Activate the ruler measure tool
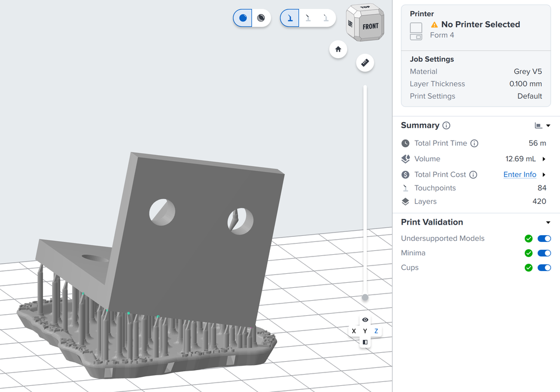The width and height of the screenshot is (560, 392). click(x=365, y=63)
